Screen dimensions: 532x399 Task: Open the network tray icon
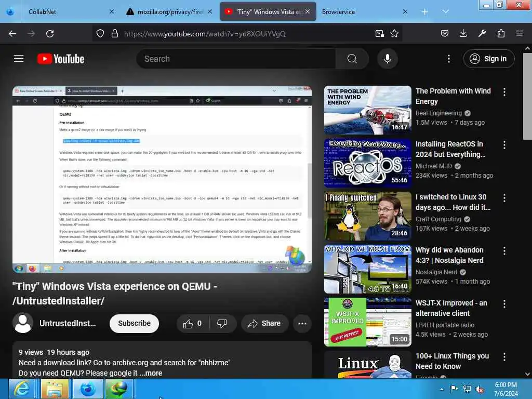coord(467,389)
